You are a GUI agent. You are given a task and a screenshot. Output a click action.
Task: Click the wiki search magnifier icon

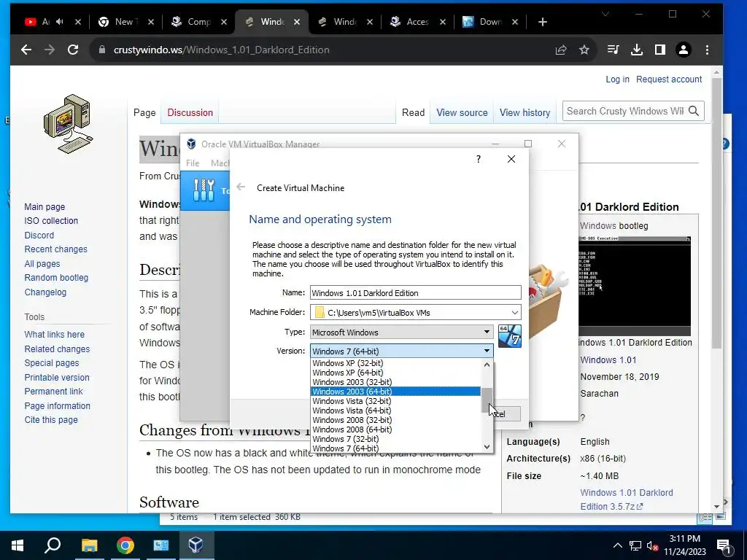694,111
